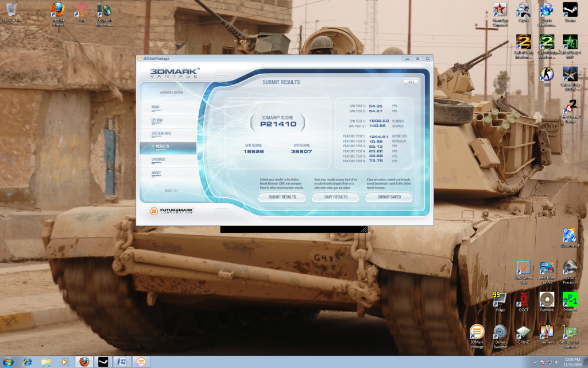
Task: Launch the Fraps desktop shortcut
Action: pyautogui.click(x=500, y=302)
